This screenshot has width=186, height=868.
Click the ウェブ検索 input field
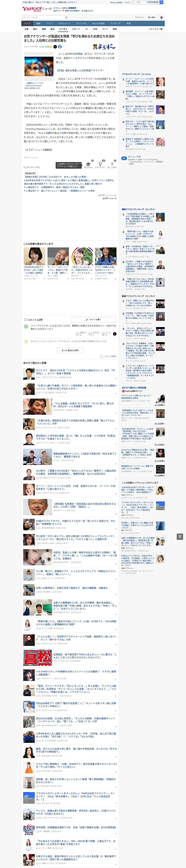pos(139,2)
